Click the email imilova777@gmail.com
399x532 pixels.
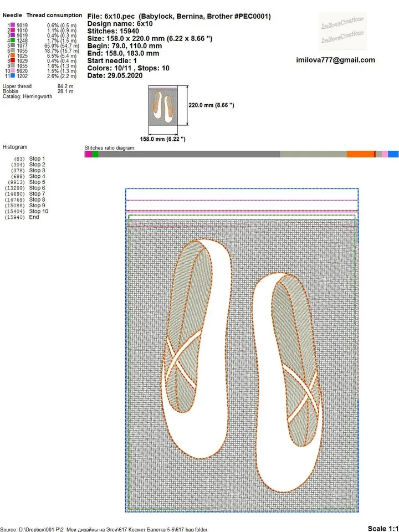pos(336,60)
